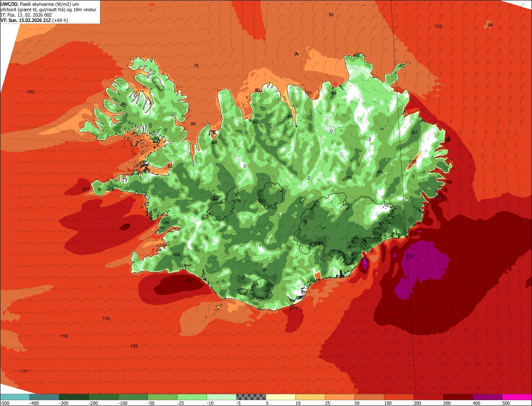Click the 'VT: Sun. 15.02.2026 21Z' line

click(x=34, y=20)
